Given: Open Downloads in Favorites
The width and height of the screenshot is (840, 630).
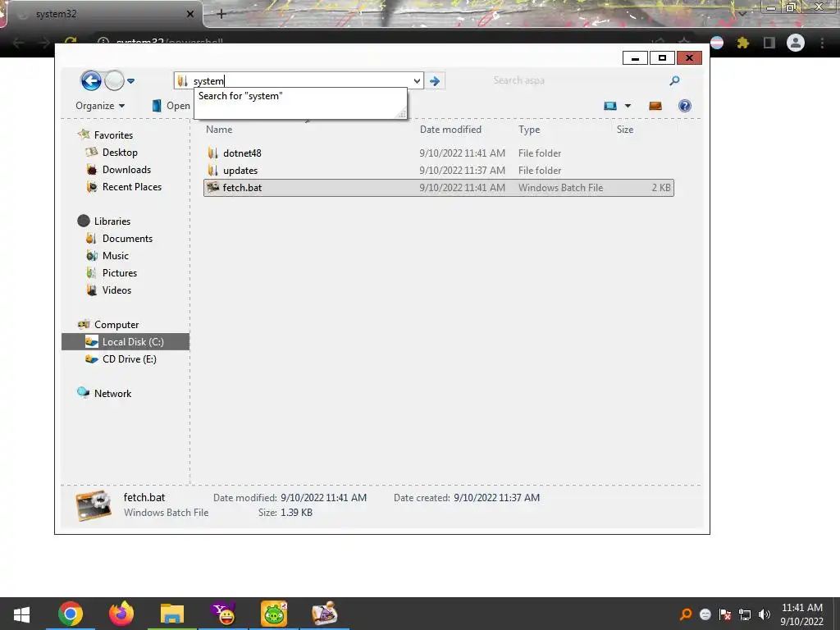Looking at the screenshot, I should [x=126, y=169].
